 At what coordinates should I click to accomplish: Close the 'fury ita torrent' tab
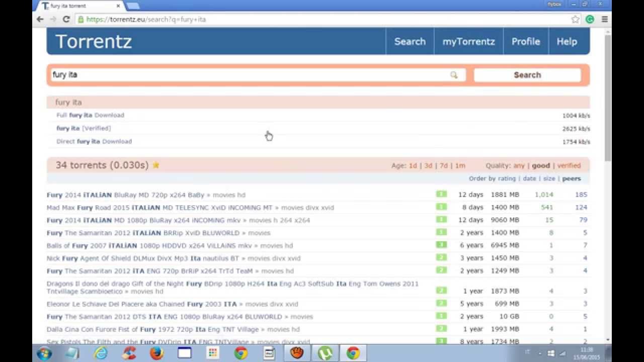point(118,6)
